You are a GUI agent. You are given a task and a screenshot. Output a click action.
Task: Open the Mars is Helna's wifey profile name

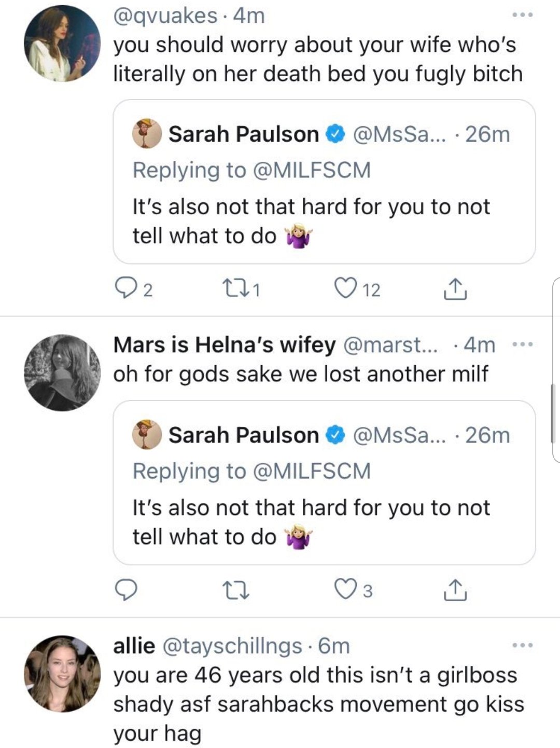(225, 345)
